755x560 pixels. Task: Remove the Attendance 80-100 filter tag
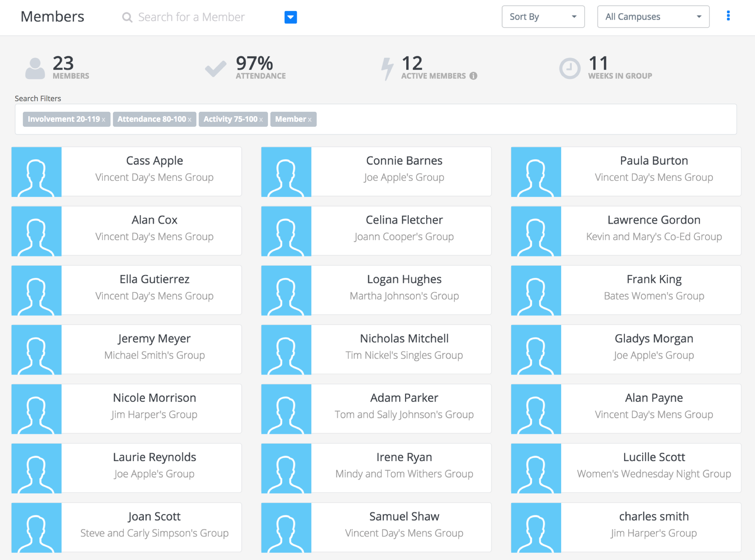(190, 120)
